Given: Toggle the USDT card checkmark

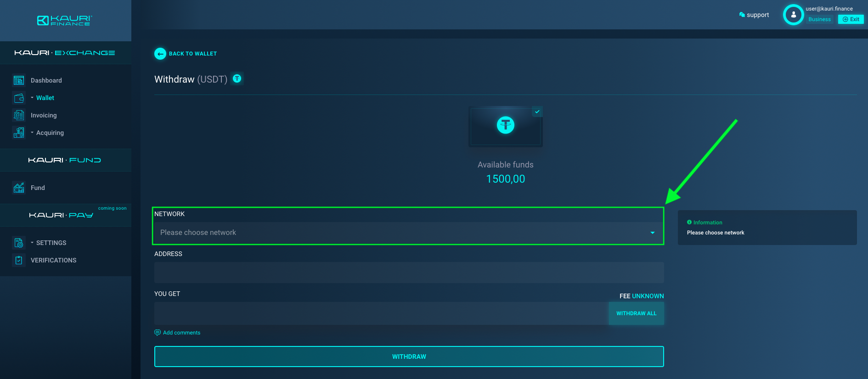Looking at the screenshot, I should click(x=537, y=111).
